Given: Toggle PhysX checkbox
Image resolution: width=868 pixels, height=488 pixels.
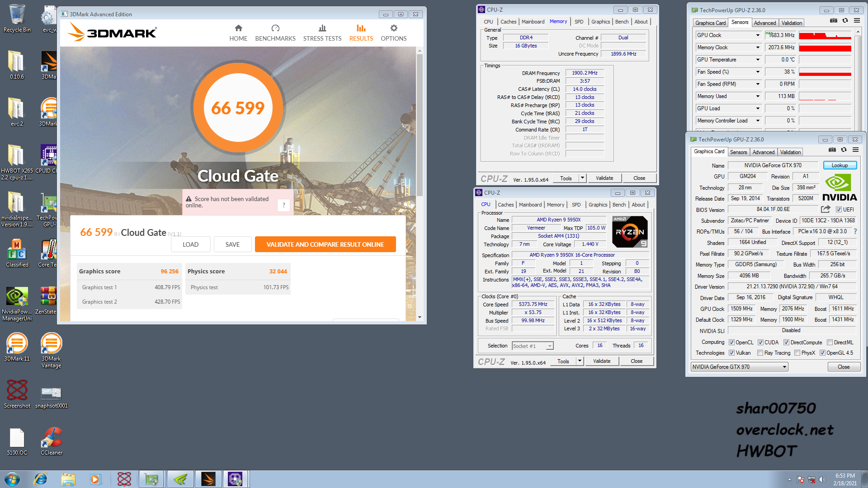Looking at the screenshot, I should tap(797, 353).
